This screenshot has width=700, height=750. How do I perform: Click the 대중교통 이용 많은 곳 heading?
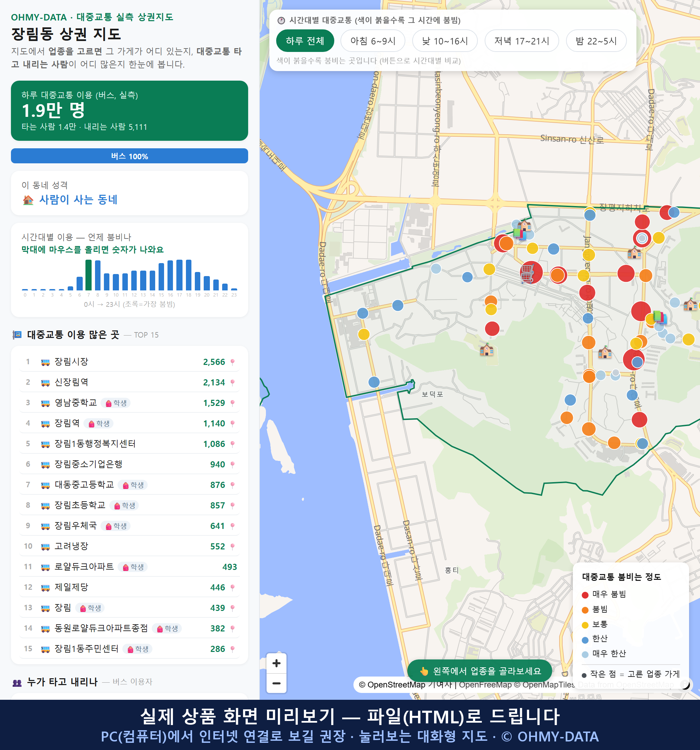tap(73, 335)
